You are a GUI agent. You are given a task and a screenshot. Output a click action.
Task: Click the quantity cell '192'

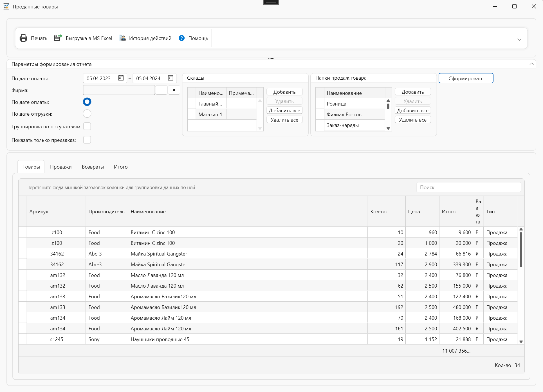click(387, 307)
